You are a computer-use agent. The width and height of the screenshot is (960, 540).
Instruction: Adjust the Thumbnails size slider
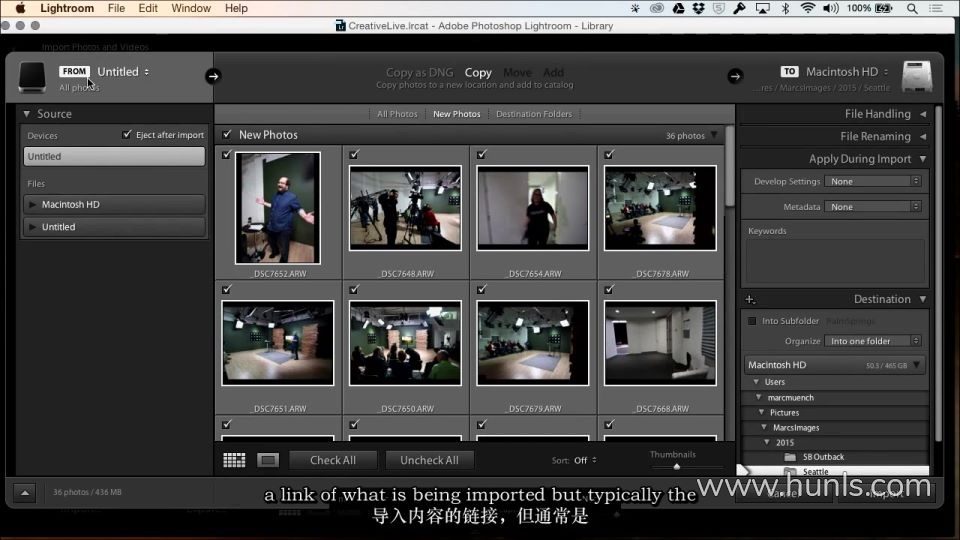click(x=677, y=467)
